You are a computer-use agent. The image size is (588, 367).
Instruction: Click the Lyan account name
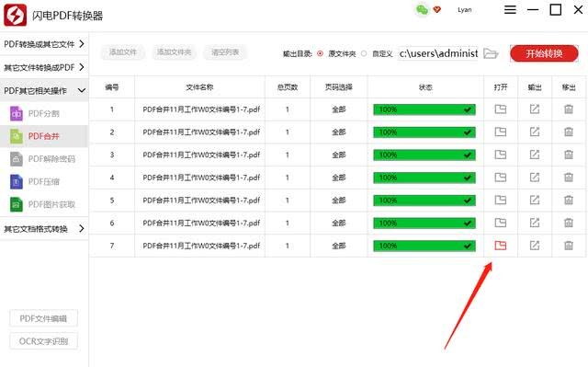(464, 10)
